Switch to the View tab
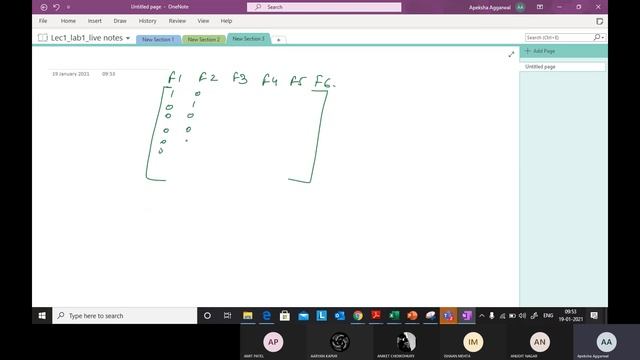This screenshot has width=640, height=360. click(x=203, y=21)
